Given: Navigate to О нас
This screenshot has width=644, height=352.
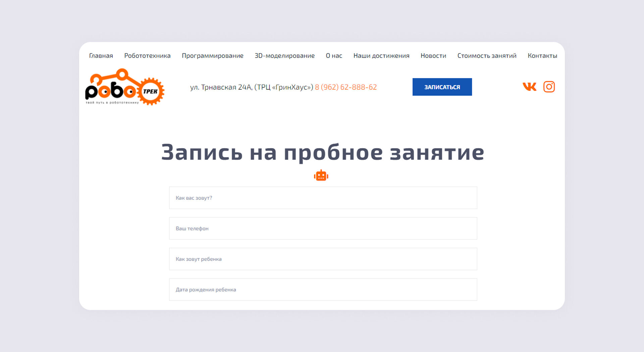Looking at the screenshot, I should [334, 56].
